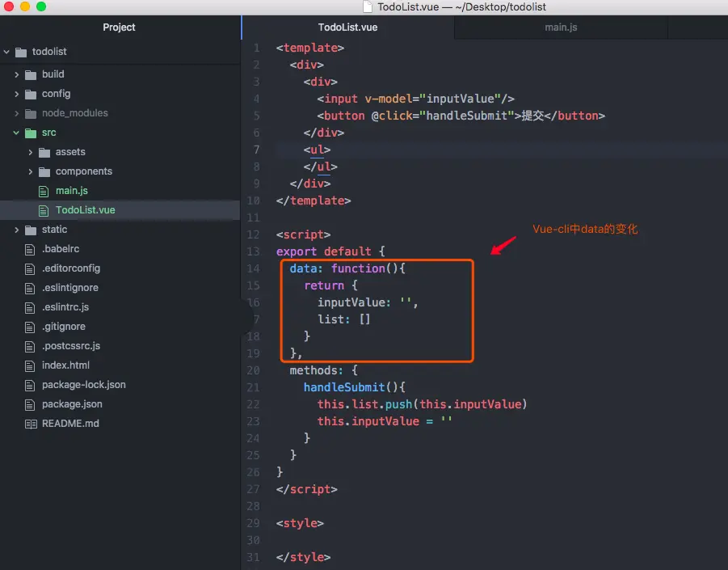Select the TodoList.vue editor tab
This screenshot has height=570, width=728.
pos(347,27)
